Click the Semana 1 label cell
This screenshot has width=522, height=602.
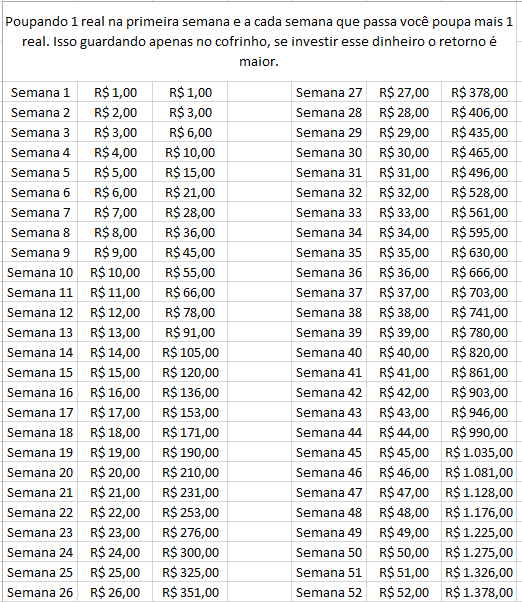(40, 92)
